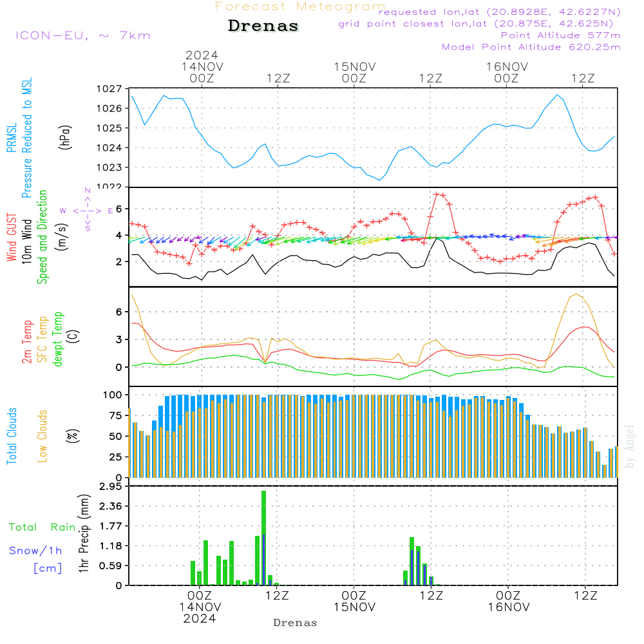Click the 0.59 precipitation axis value

pos(111,566)
